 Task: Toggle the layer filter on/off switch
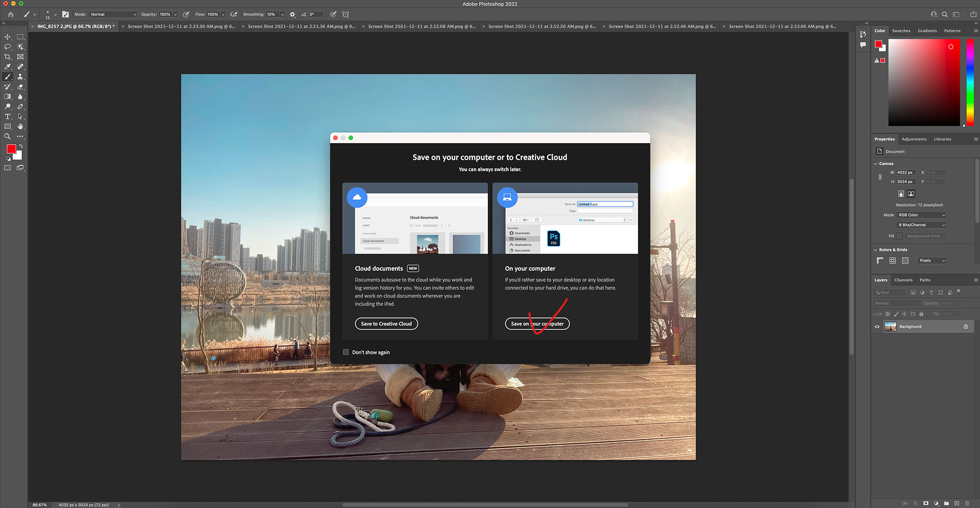958,292
